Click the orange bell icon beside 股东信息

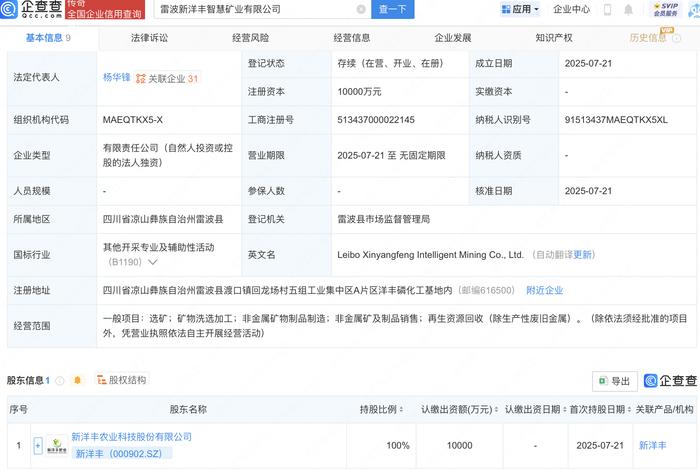click(77, 380)
